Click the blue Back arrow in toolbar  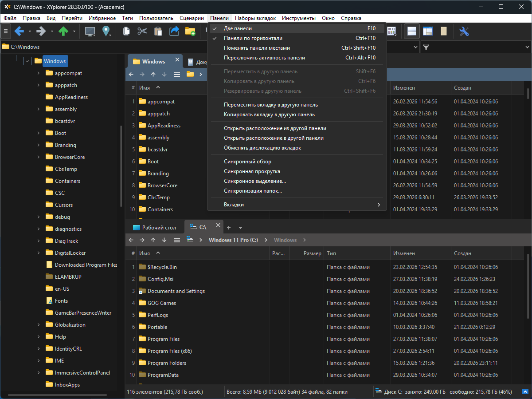tap(19, 31)
